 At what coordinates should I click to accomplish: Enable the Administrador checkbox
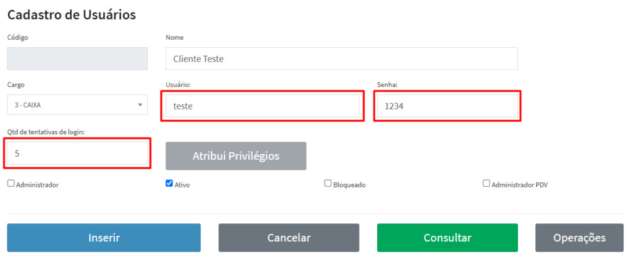(11, 184)
